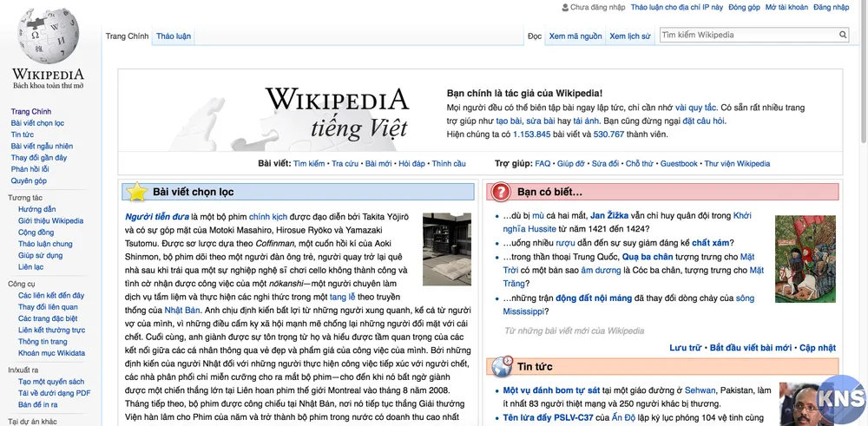Click the red question mark icon

click(x=501, y=192)
